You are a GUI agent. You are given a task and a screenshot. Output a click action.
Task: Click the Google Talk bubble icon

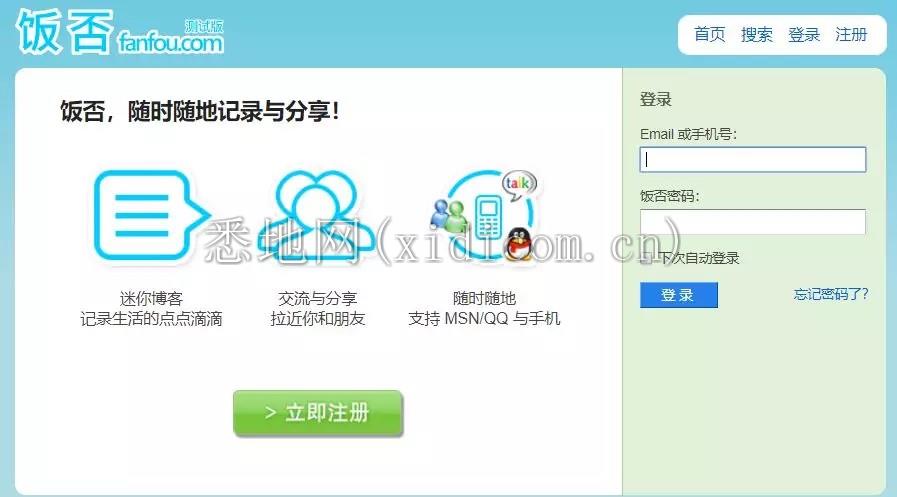[519, 184]
